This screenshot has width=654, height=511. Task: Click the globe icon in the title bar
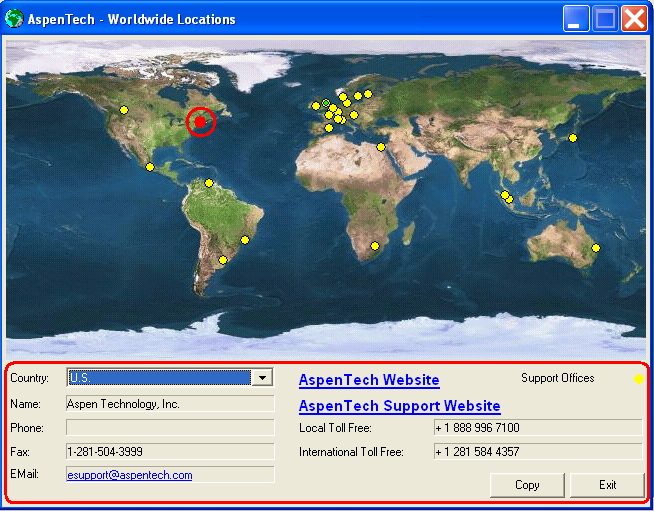[x=14, y=19]
